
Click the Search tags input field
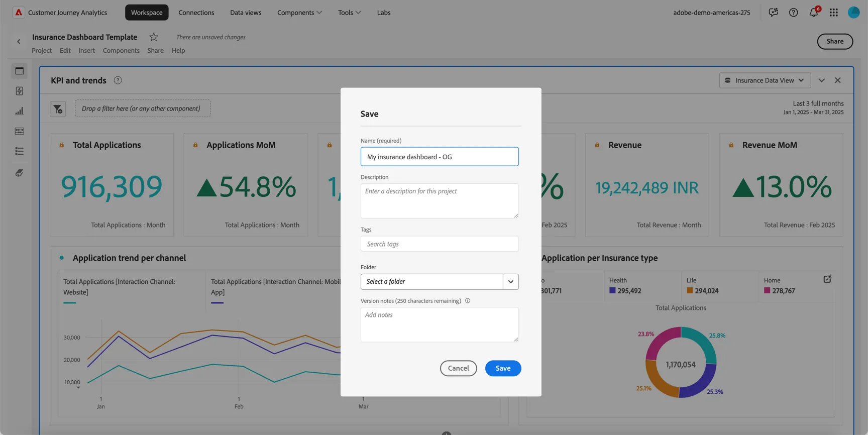point(440,244)
